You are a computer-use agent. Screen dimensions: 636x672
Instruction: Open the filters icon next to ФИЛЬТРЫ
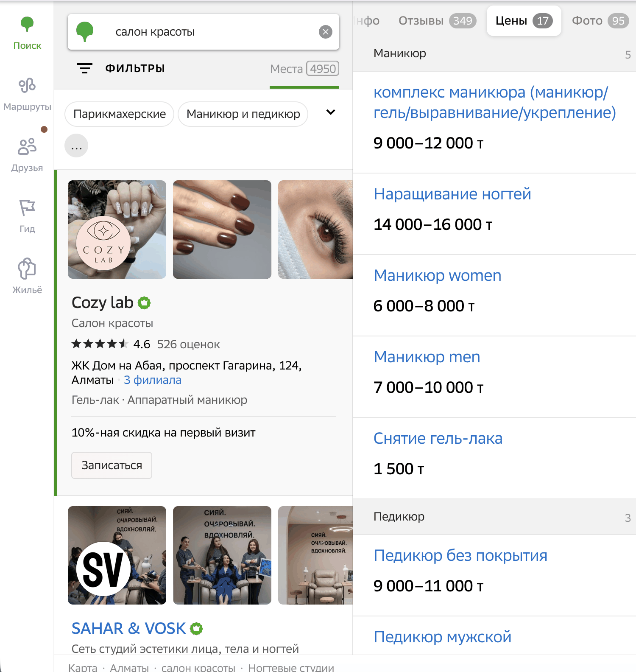pyautogui.click(x=85, y=68)
